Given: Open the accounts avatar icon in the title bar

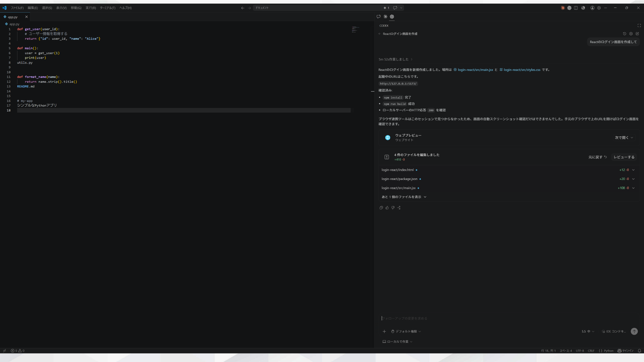Looking at the screenshot, I should [x=592, y=8].
